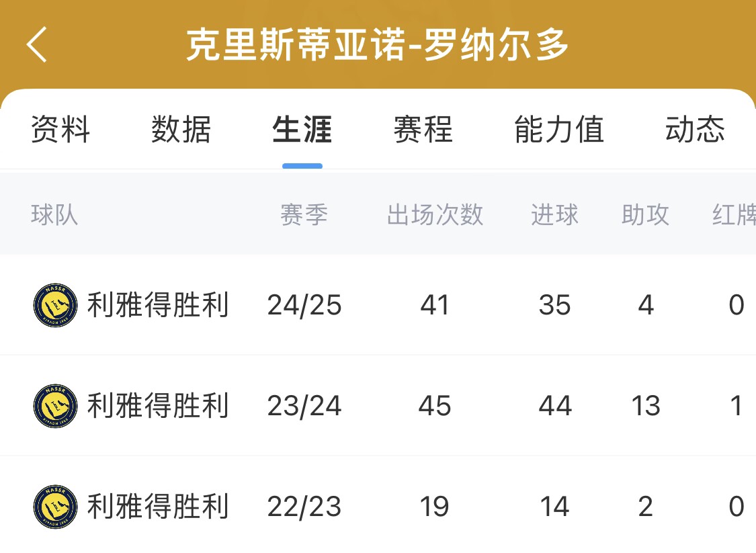Viewport: 756px width, 553px height.
Task: Click the 赛季 column header
Action: (x=304, y=214)
